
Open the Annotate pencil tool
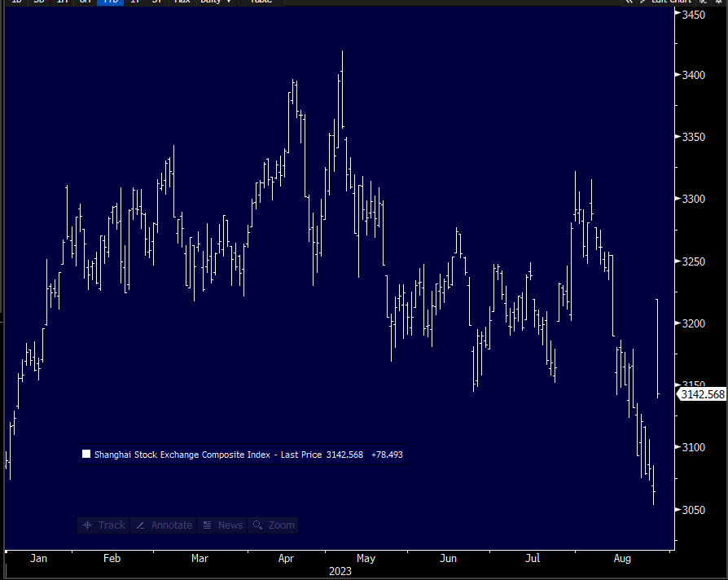[x=164, y=525]
